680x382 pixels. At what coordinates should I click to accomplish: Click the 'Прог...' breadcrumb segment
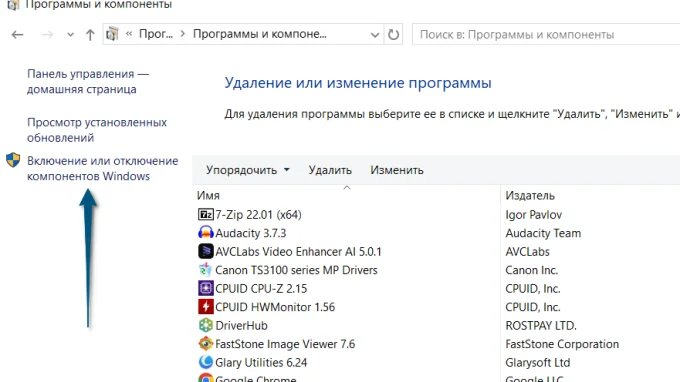(x=156, y=34)
